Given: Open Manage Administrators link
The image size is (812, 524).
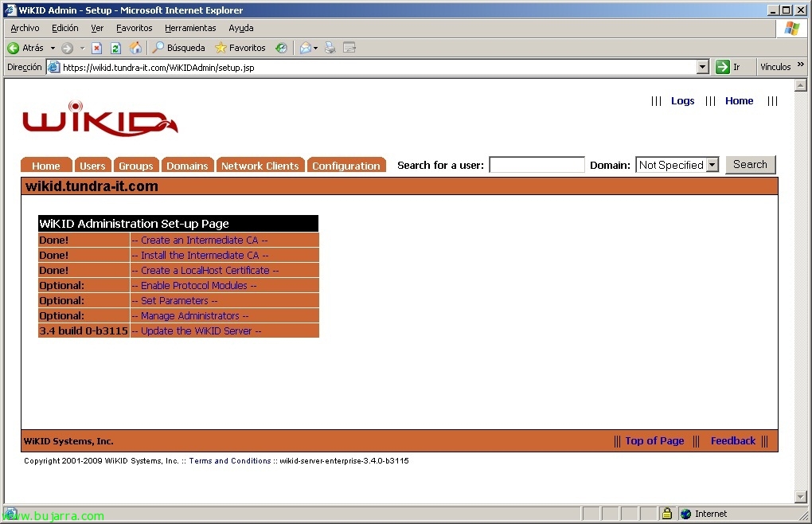Looking at the screenshot, I should [x=190, y=316].
